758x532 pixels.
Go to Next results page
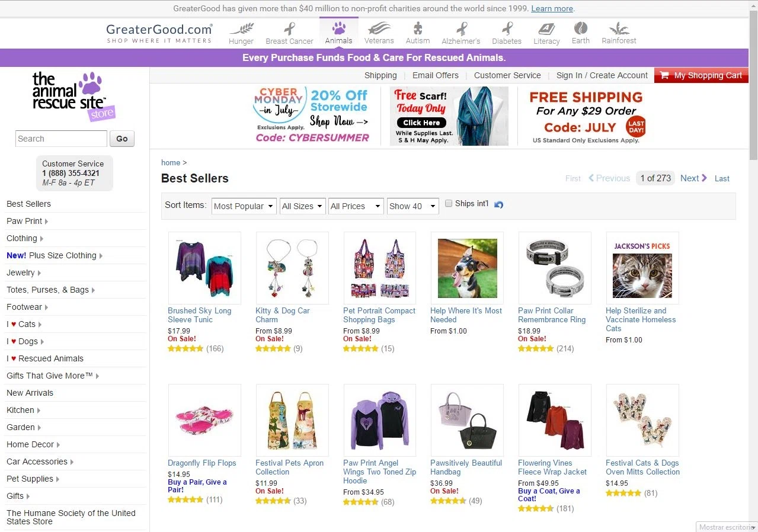[x=693, y=178]
